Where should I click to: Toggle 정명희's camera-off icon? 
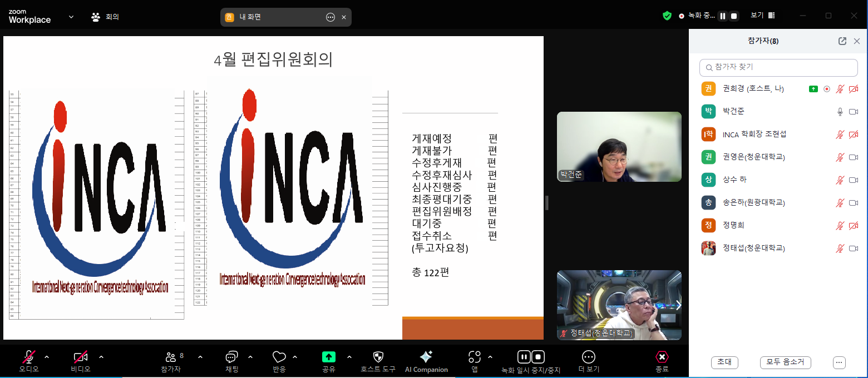854,226
